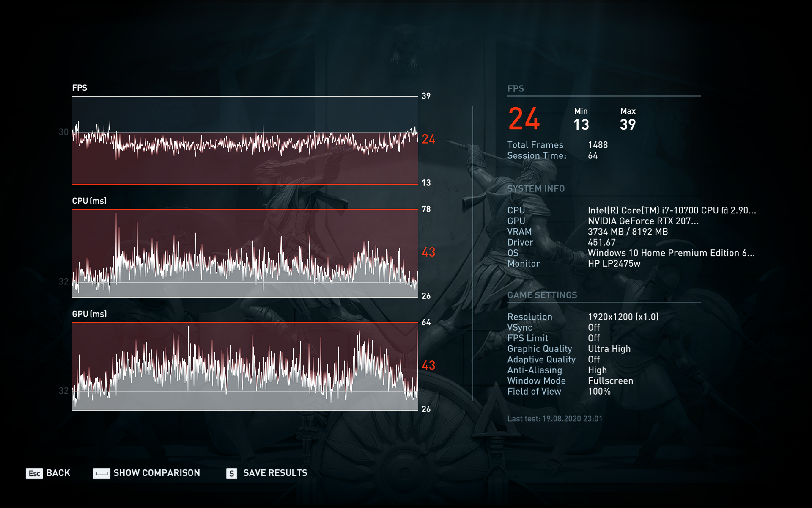Click the FPS graph area
The height and width of the screenshot is (508, 812).
[x=245, y=140]
